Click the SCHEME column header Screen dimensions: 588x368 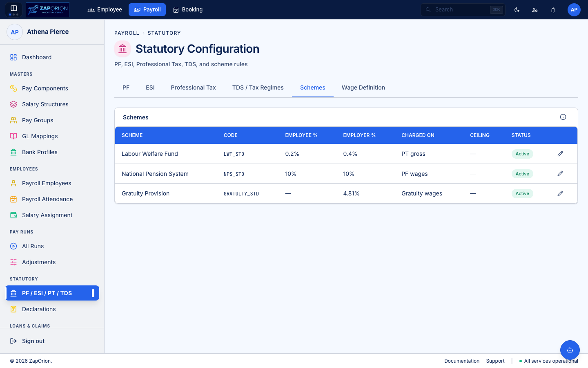point(132,135)
